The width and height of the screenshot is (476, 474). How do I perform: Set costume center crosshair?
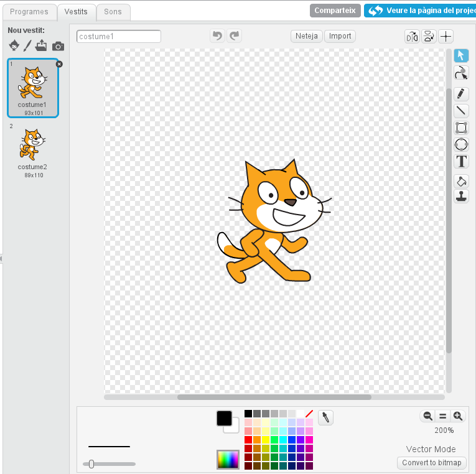tap(446, 37)
